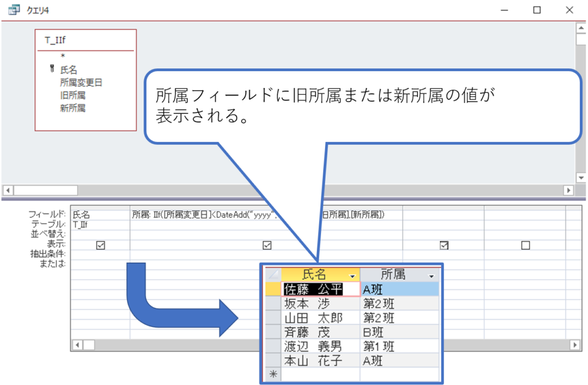Viewport: 588px width, 385px height.
Task: Click scroll down arrow of table pane
Action: click(x=581, y=178)
